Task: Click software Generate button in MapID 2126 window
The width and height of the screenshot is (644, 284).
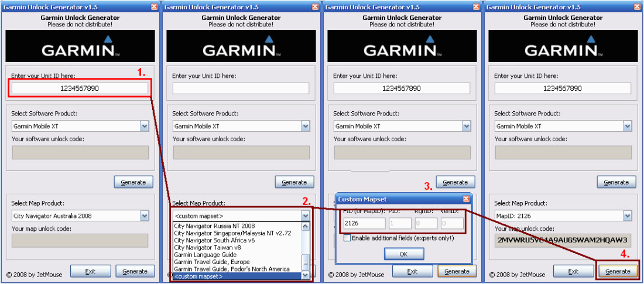Action: point(616,182)
